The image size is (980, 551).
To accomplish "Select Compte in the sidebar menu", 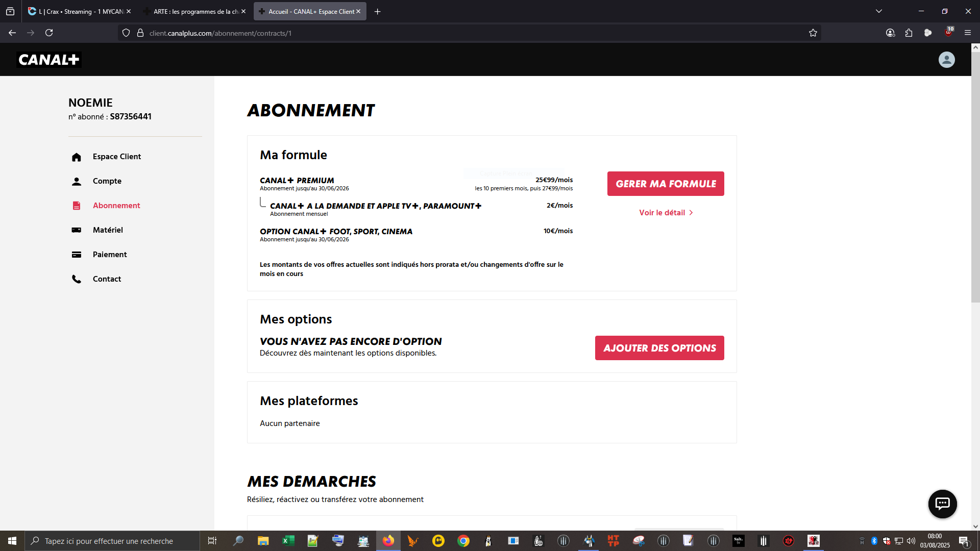I will pos(107,181).
